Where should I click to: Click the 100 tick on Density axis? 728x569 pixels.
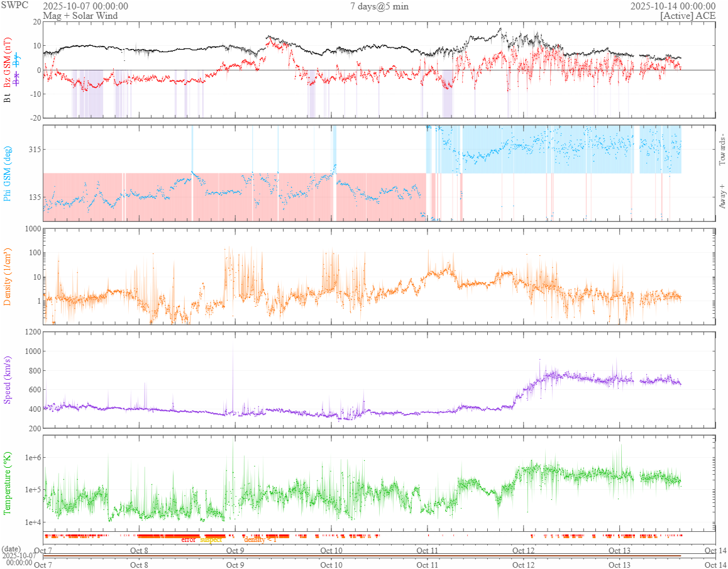[35, 253]
